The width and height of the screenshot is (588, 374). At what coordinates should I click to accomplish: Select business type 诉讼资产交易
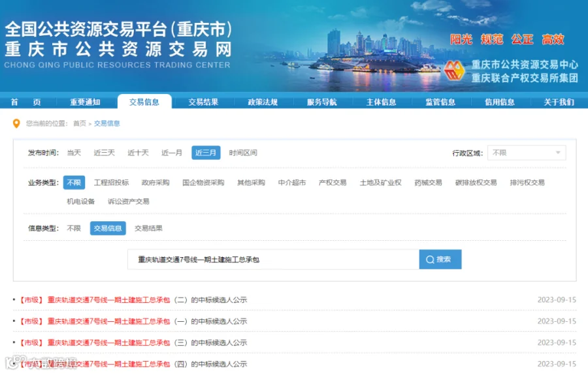(x=129, y=201)
